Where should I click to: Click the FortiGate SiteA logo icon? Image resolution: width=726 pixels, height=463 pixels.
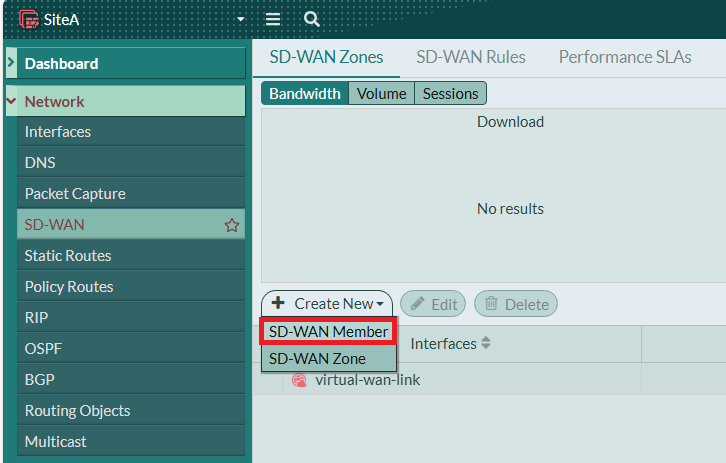tap(29, 19)
